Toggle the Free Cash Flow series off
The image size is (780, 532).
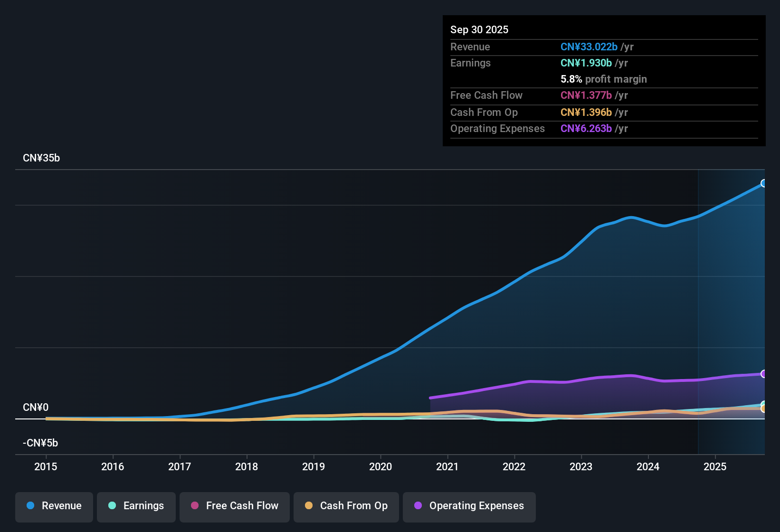[x=234, y=506]
